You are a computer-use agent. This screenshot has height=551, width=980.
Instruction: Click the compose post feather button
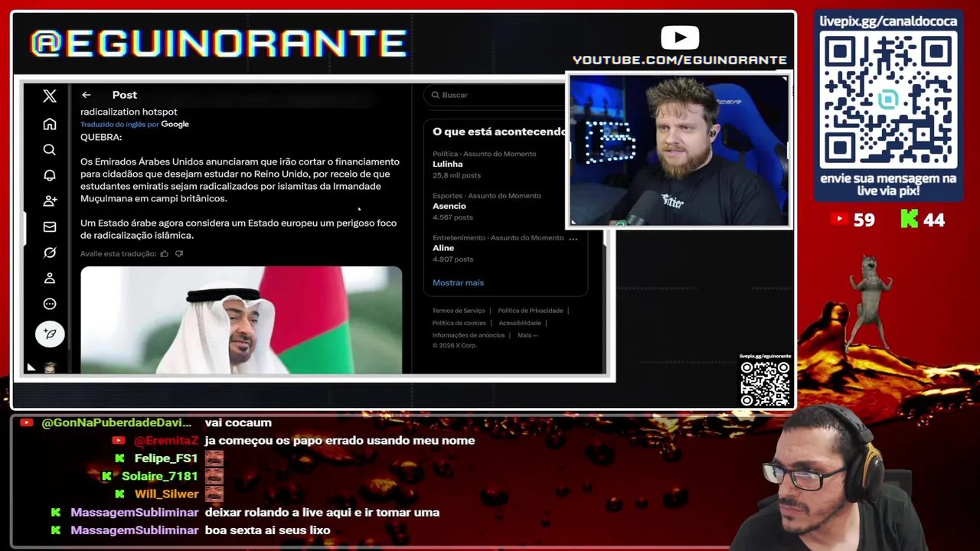pos(50,334)
